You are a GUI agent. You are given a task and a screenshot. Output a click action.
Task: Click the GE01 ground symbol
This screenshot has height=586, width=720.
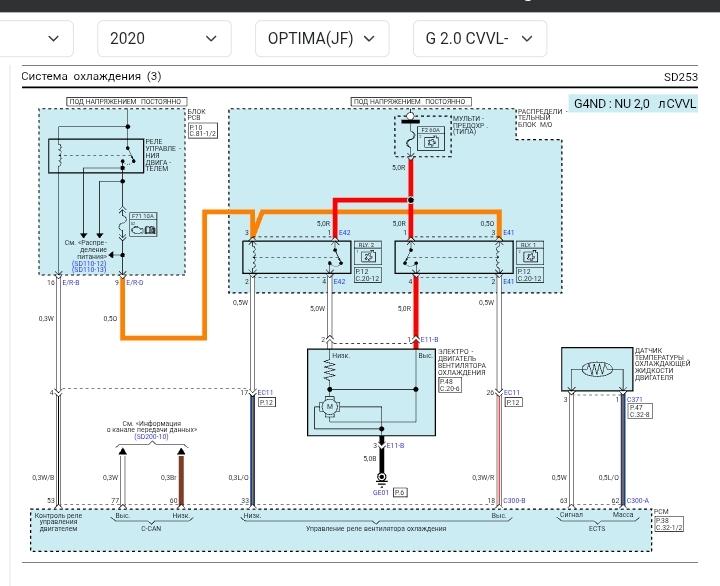coord(381,479)
